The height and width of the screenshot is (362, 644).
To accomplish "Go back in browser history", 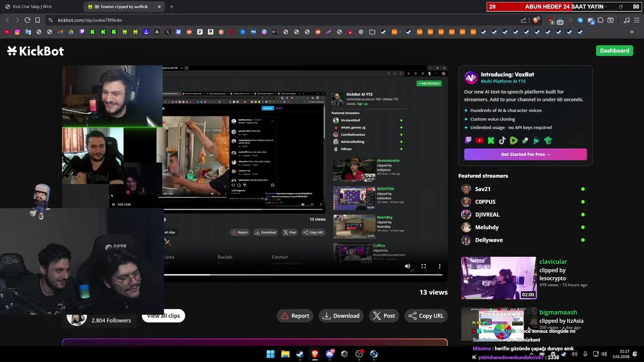I will [x=7, y=20].
